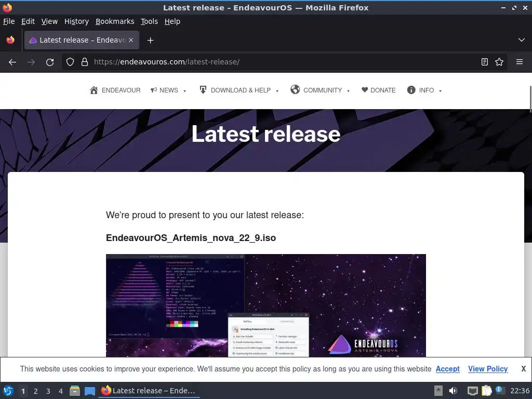Accept the cookie policy

[x=447, y=369]
